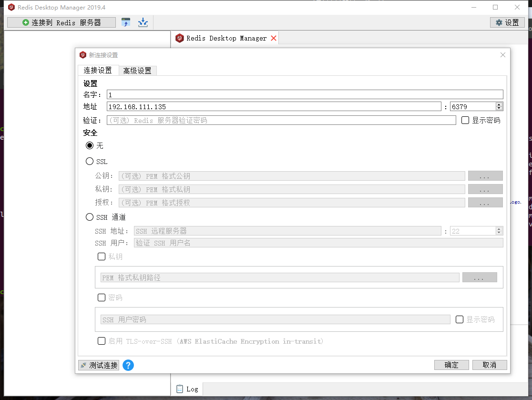Enable the TLS-over-SSH checkbox
This screenshot has height=400, width=532.
(x=102, y=340)
